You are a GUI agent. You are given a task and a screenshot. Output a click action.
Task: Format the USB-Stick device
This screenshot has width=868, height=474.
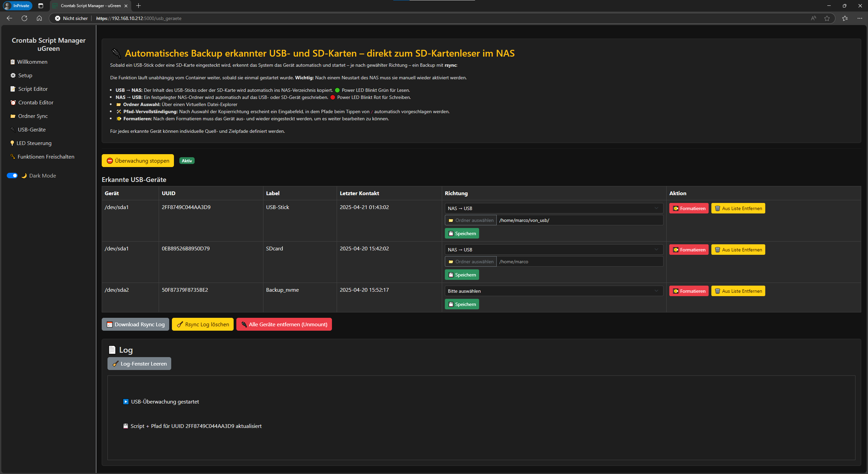click(689, 208)
